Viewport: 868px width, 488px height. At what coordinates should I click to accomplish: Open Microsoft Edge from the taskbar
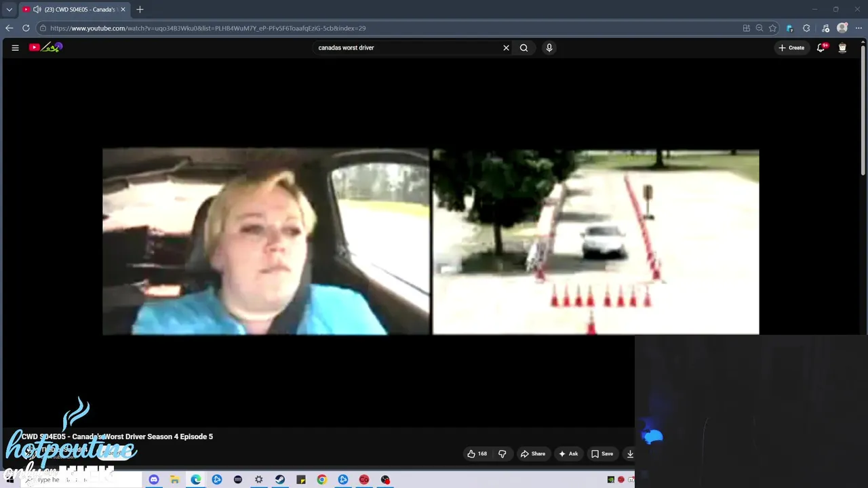[x=196, y=479]
